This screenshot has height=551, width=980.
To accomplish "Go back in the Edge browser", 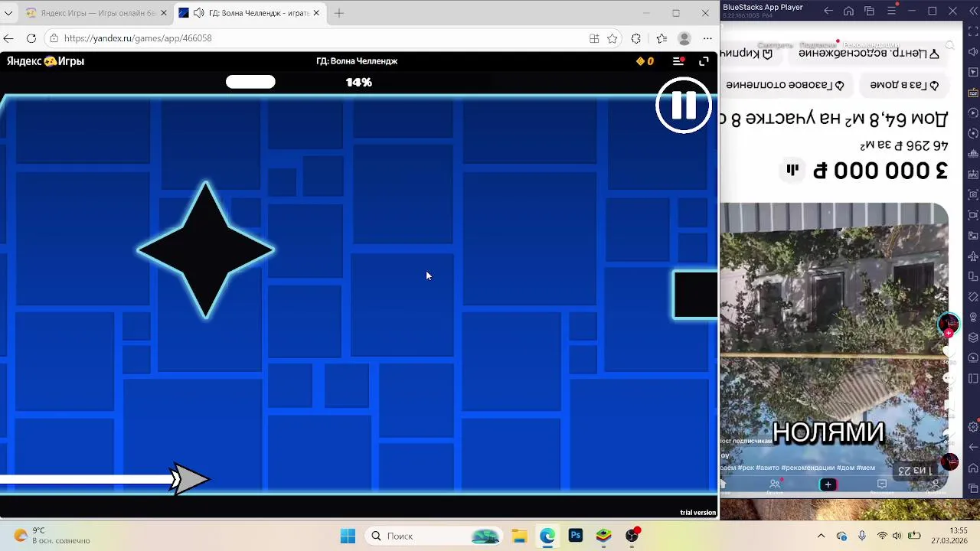I will coord(8,38).
